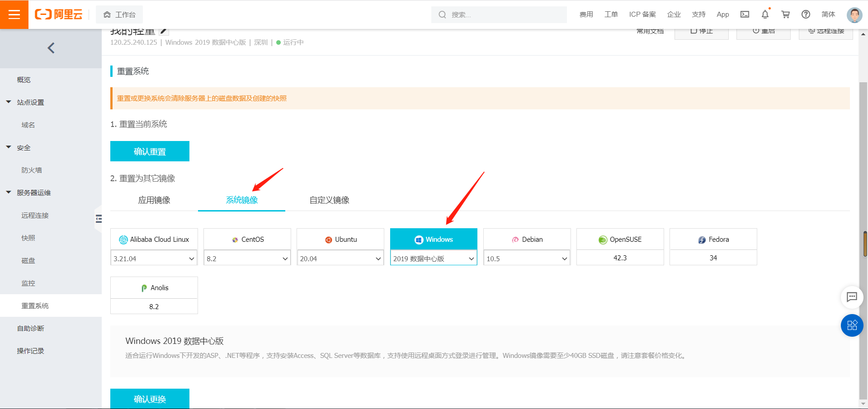Viewport: 868px width, 409px height.
Task: Open the 工单 menu
Action: pyautogui.click(x=611, y=14)
